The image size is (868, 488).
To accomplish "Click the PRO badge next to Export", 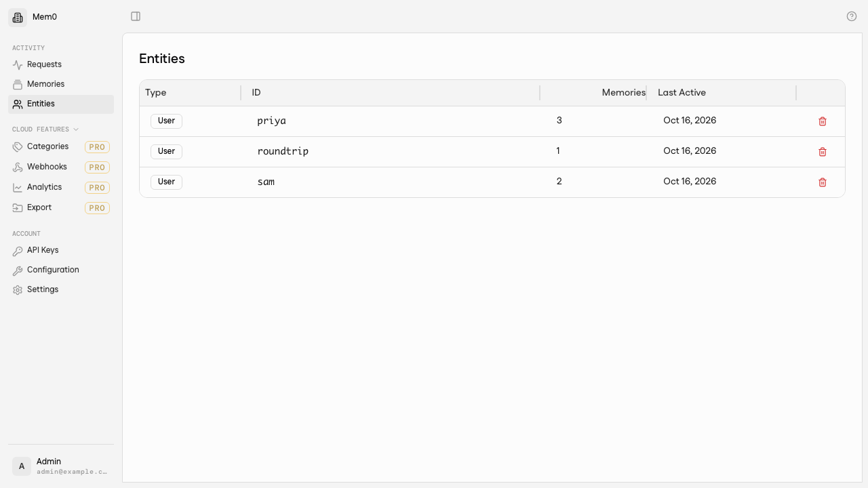I will [97, 208].
